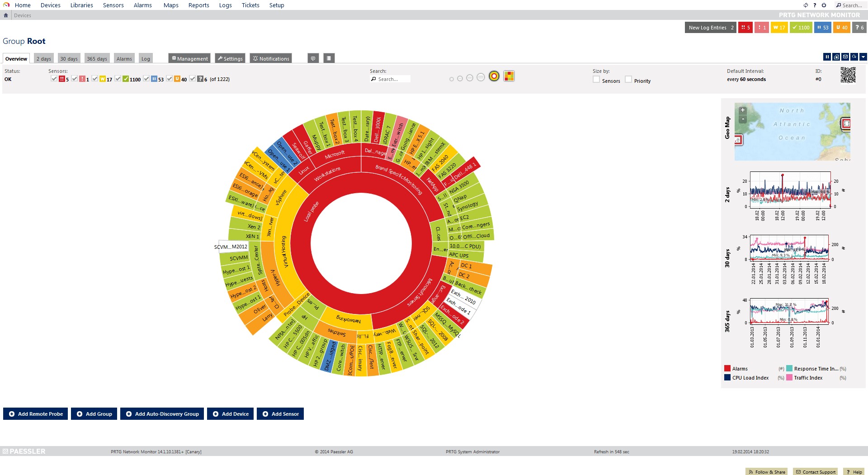
Task: Open the comments speech-bubble icon
Action: (313, 57)
